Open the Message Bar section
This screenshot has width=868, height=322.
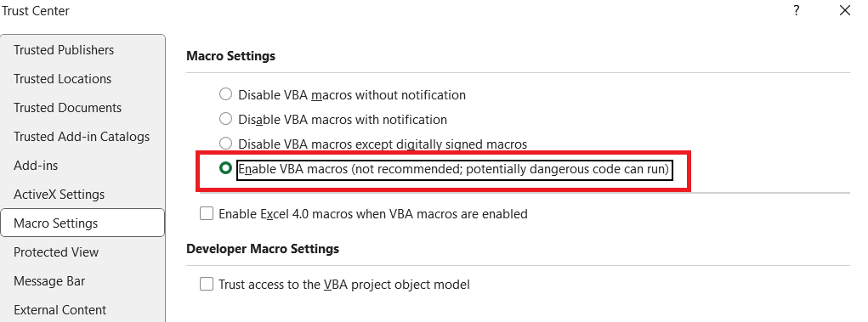coord(82,280)
